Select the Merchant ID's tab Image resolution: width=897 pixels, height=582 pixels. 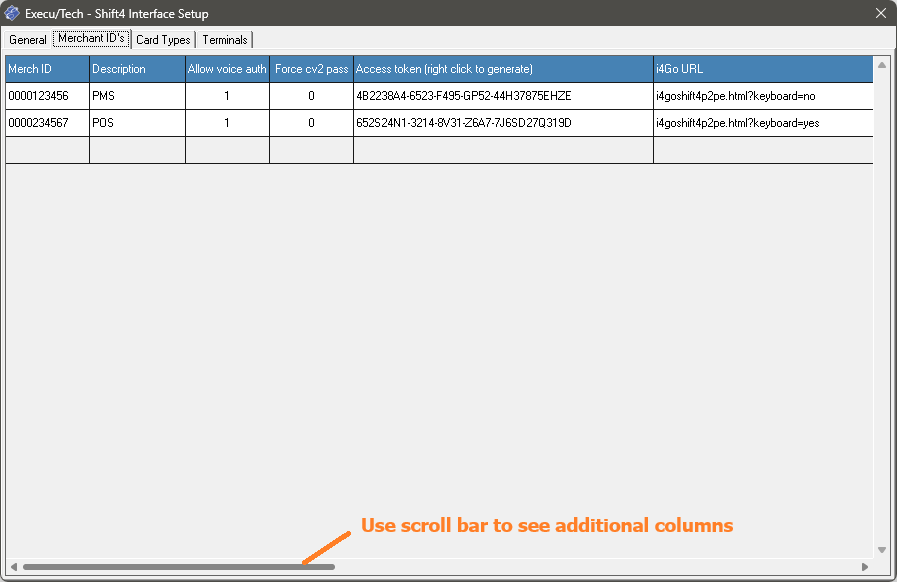point(91,38)
